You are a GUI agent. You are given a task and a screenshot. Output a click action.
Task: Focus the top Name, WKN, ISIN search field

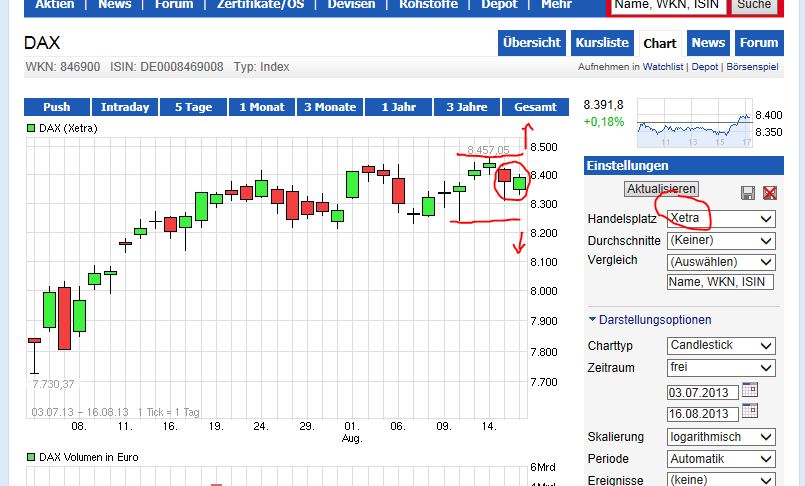(667, 5)
